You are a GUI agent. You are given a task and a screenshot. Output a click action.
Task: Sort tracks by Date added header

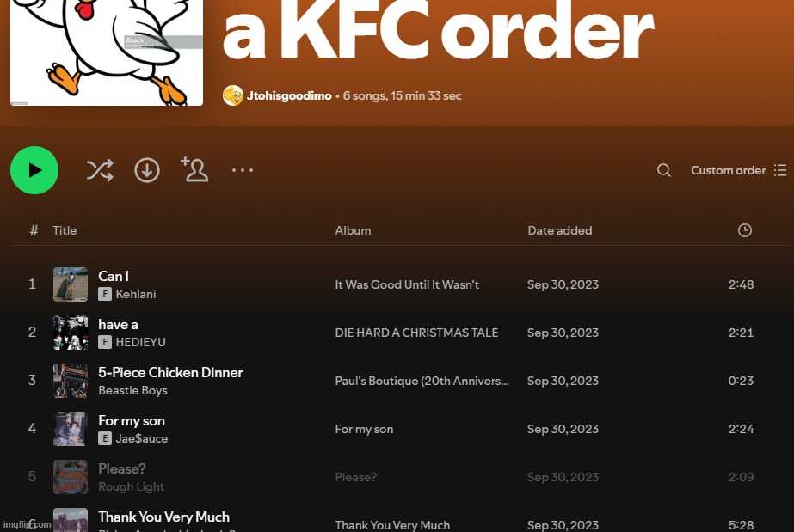point(559,230)
